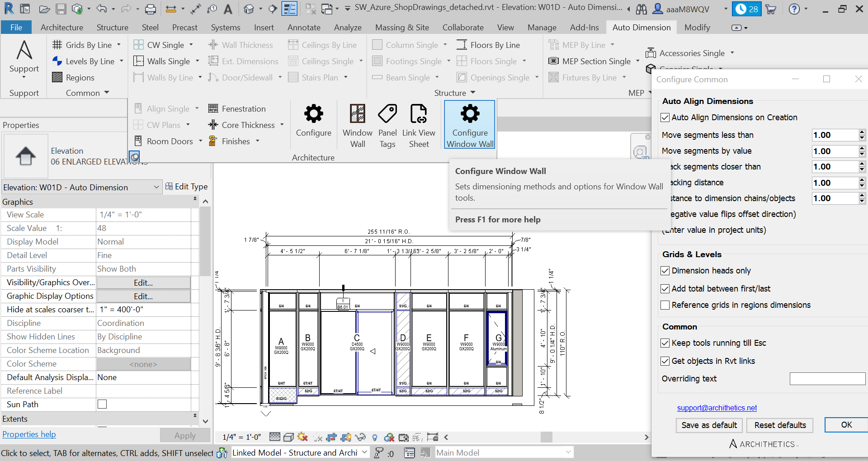Image resolution: width=868 pixels, height=461 pixels.
Task: Open the Linked Model selector at bottom
Action: coord(364,452)
